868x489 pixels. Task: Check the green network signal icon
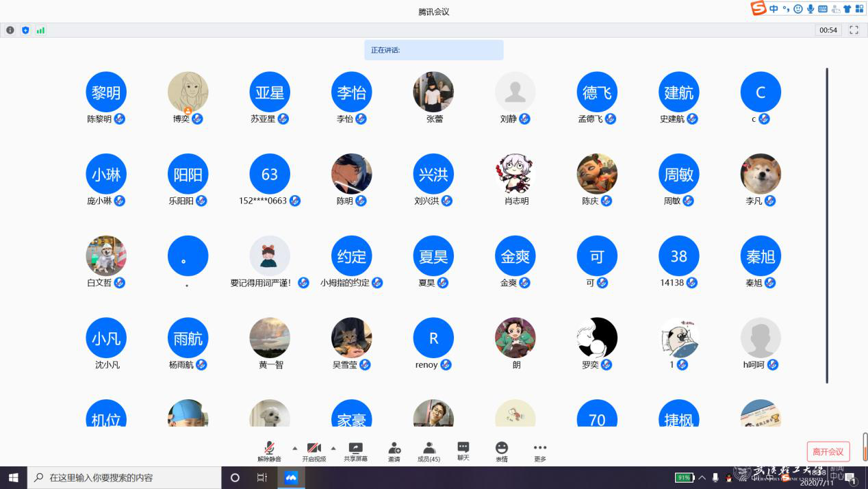(x=40, y=30)
